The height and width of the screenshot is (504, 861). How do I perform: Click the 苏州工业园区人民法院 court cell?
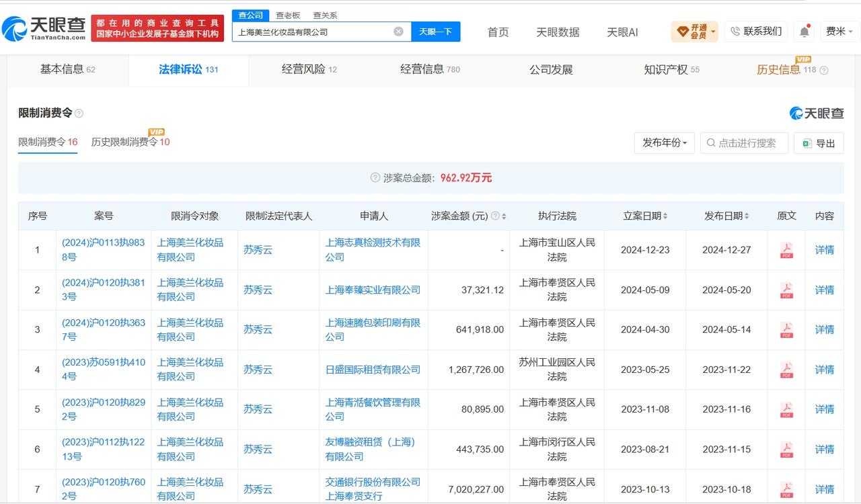[x=557, y=370]
